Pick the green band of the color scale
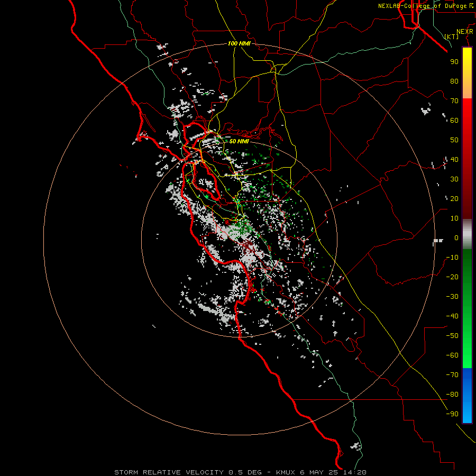This screenshot has width=476, height=476. pyautogui.click(x=467, y=309)
